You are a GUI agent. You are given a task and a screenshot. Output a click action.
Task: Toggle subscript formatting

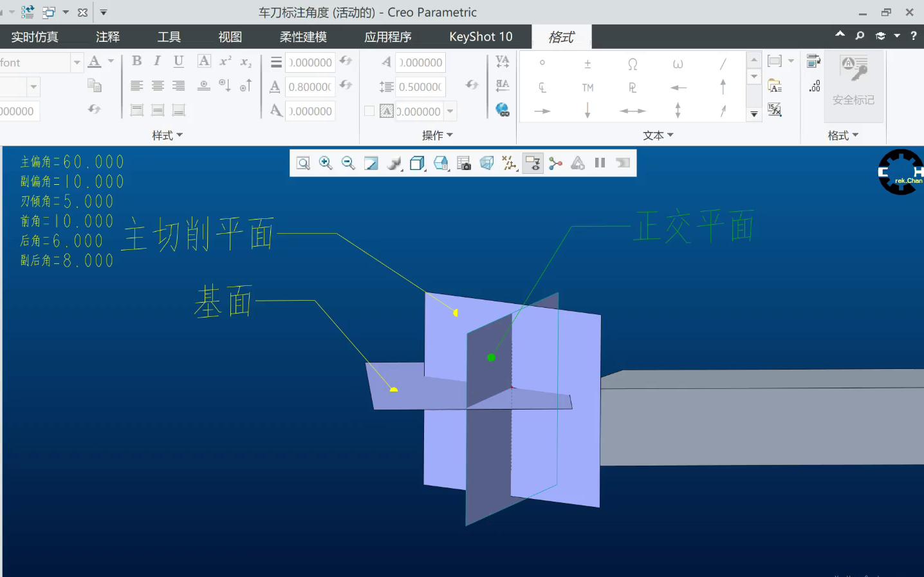coord(246,62)
